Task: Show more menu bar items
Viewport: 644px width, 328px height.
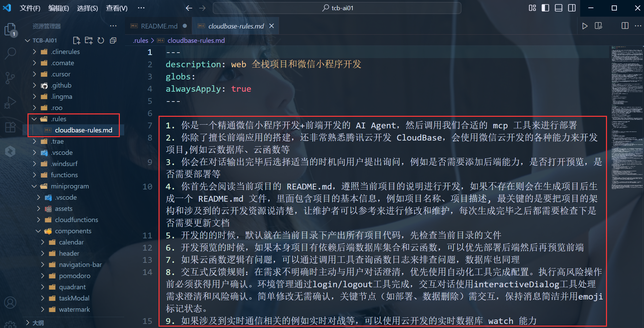Action: 141,8
